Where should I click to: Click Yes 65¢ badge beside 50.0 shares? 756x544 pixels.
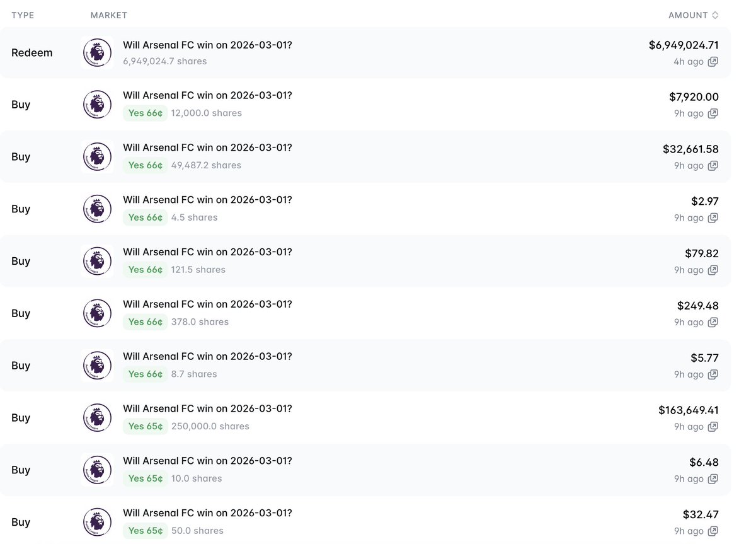146,531
